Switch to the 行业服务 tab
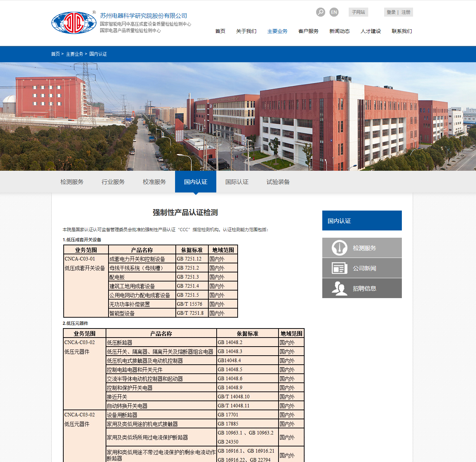The width and height of the screenshot is (476, 462). click(x=113, y=182)
